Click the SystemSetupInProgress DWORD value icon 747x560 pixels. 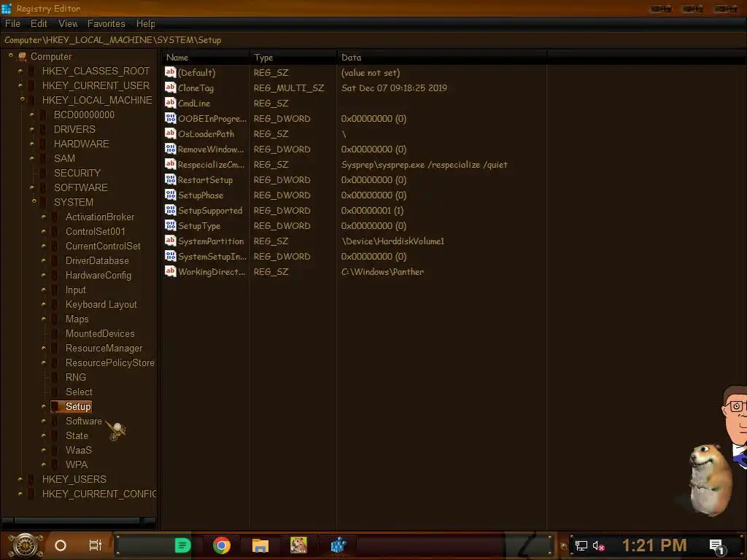[x=170, y=256]
